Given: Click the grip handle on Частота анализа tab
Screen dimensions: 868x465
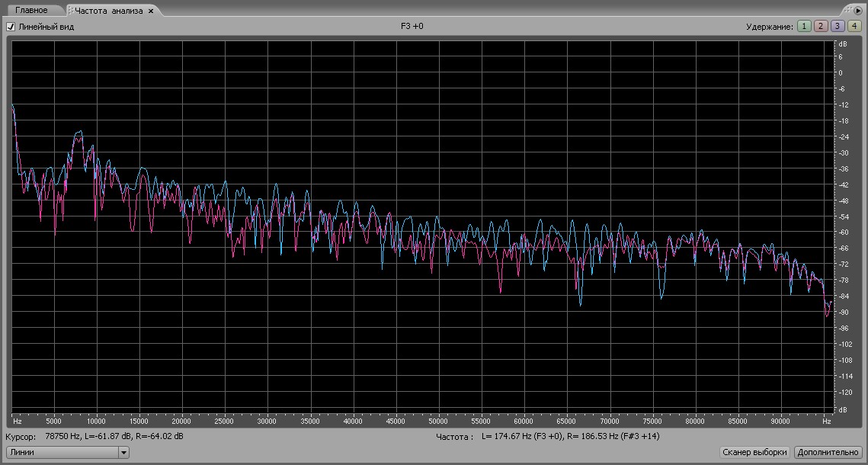Looking at the screenshot, I should click(70, 11).
